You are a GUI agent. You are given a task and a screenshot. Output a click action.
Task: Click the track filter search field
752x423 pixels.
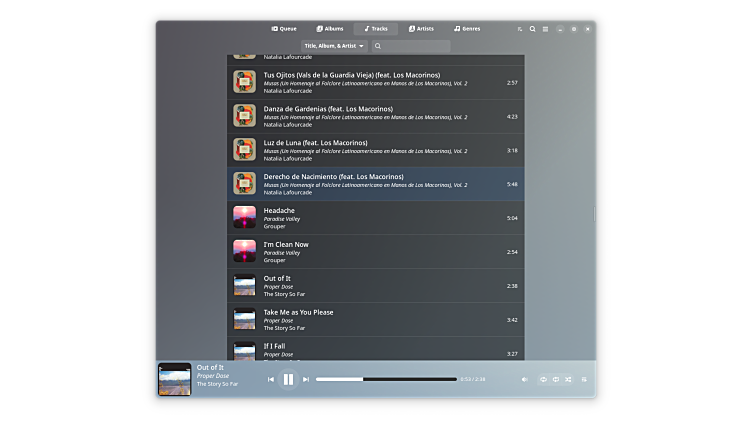411,46
